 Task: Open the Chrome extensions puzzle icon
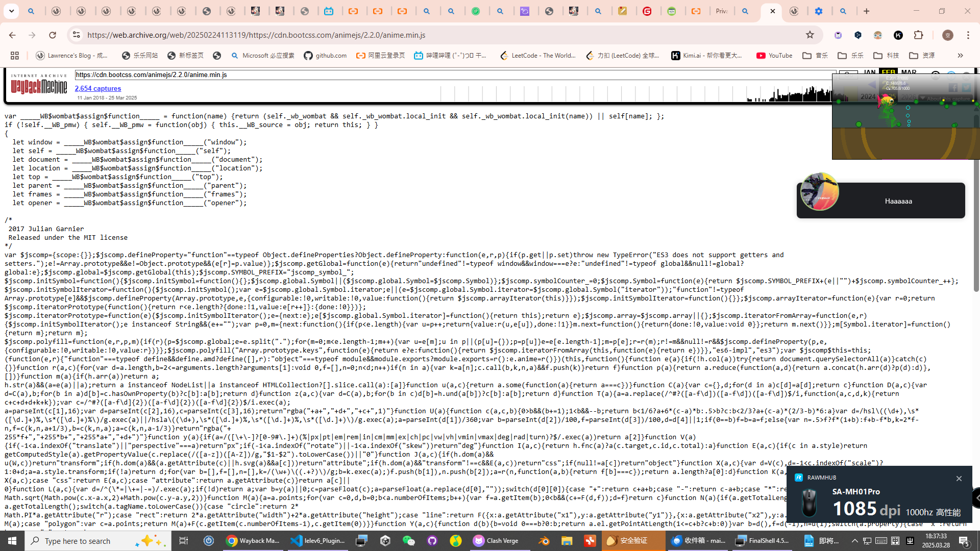[918, 35]
